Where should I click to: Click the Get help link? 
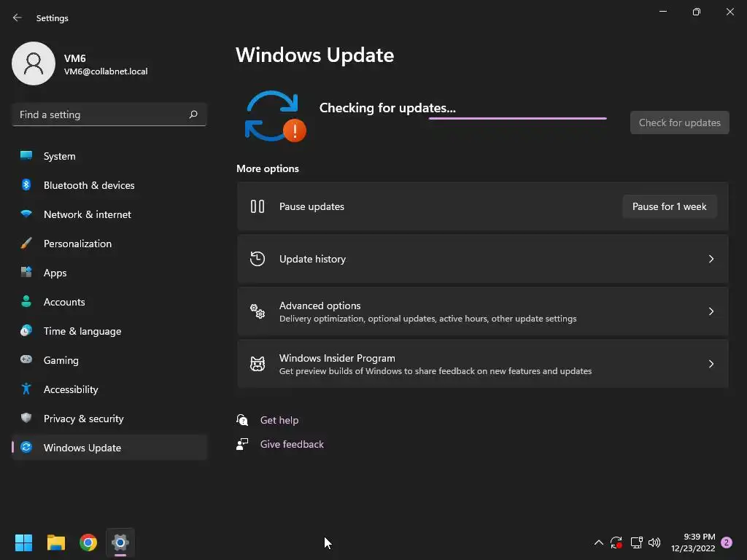[279, 420]
